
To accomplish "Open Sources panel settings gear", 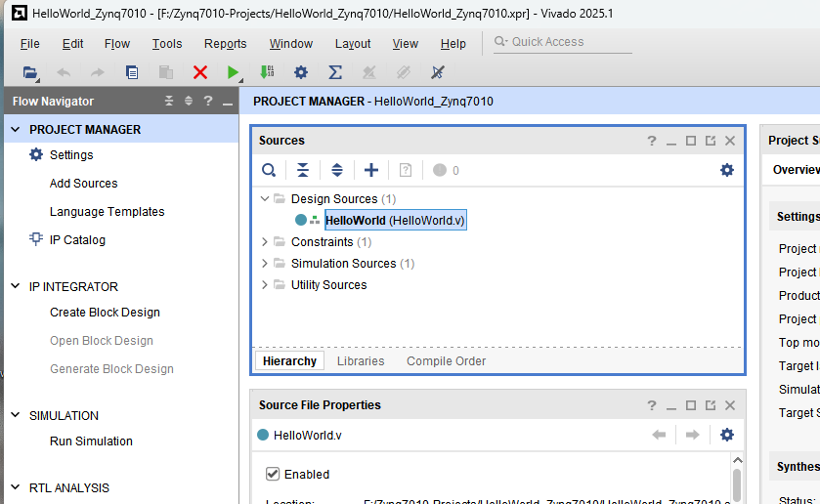I will [727, 170].
